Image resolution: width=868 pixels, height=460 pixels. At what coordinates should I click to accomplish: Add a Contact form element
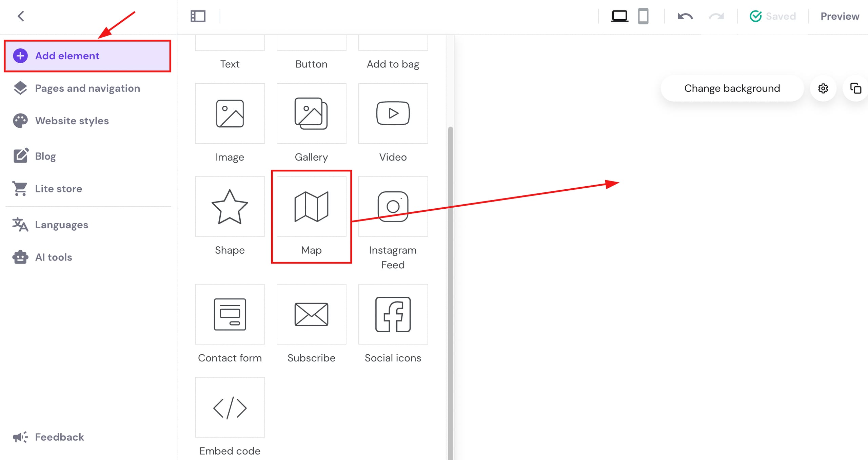point(230,314)
